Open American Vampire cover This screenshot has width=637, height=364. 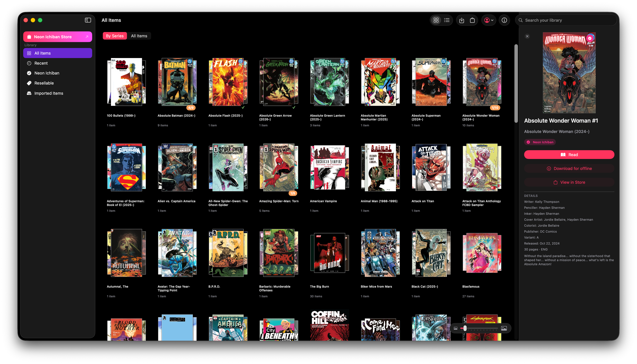coord(330,167)
